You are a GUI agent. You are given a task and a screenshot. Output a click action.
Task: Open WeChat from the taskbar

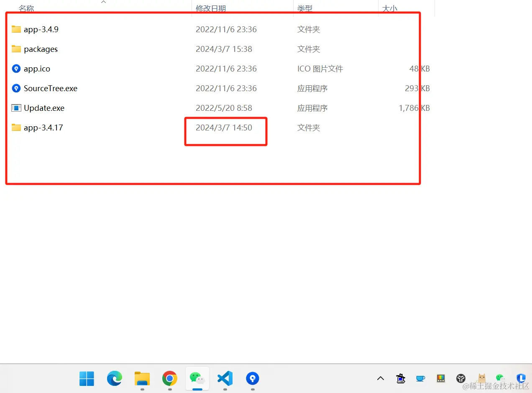pos(197,379)
